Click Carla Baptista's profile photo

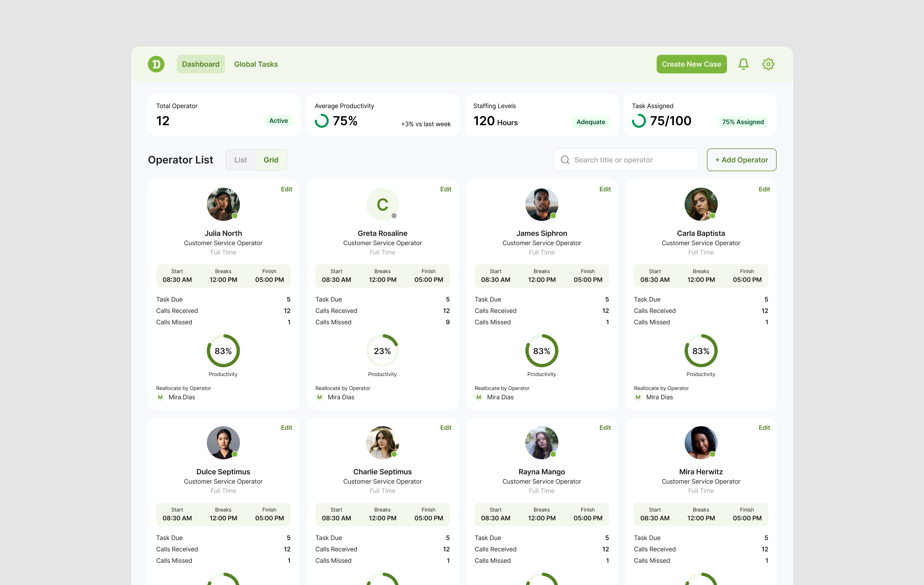(701, 204)
